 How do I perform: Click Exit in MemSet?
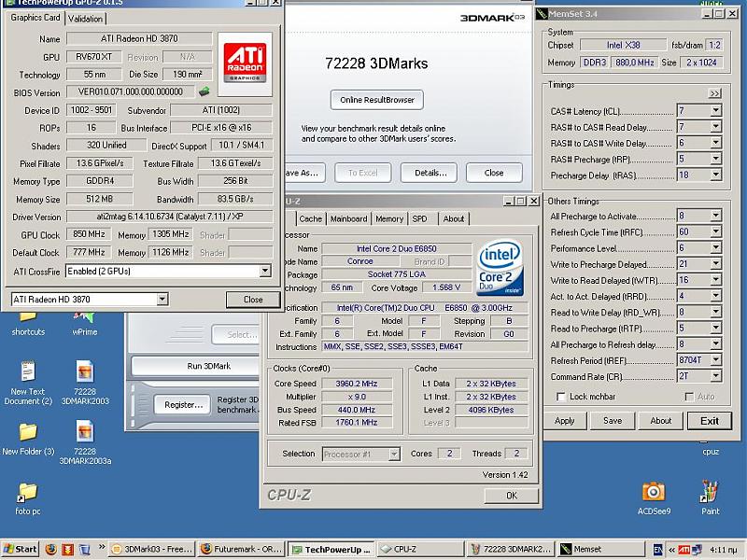point(710,421)
